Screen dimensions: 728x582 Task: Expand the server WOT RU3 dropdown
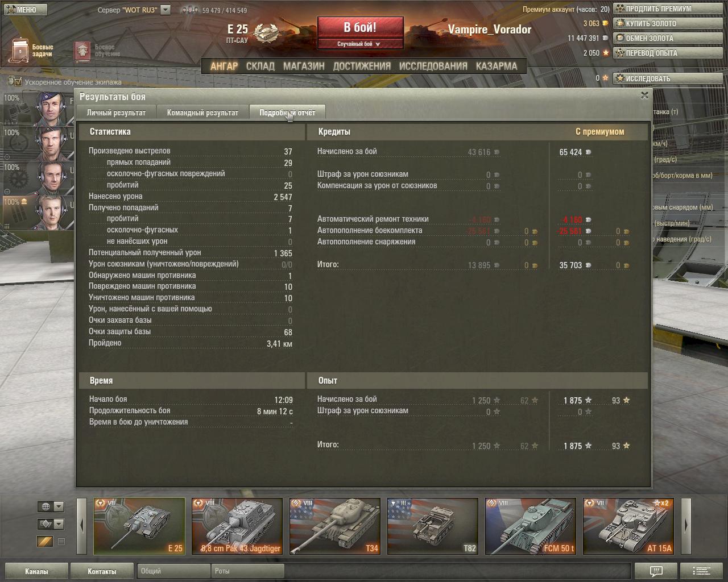coord(165,10)
